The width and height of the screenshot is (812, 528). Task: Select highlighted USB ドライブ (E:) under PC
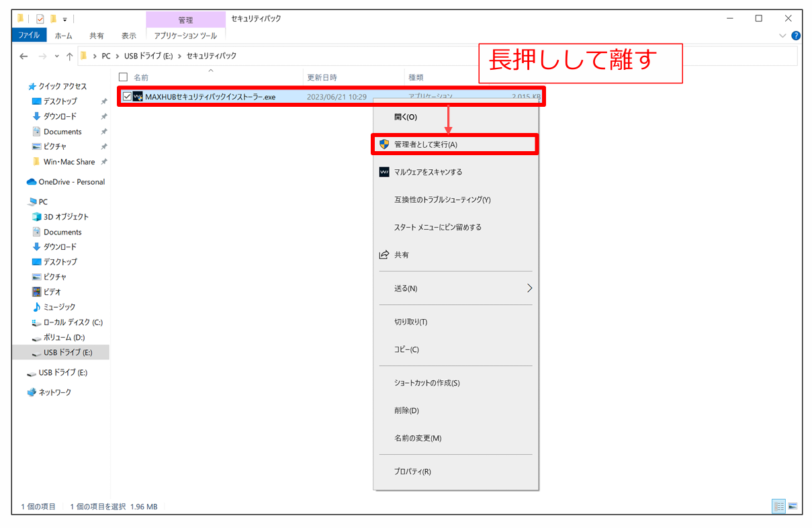click(x=60, y=353)
